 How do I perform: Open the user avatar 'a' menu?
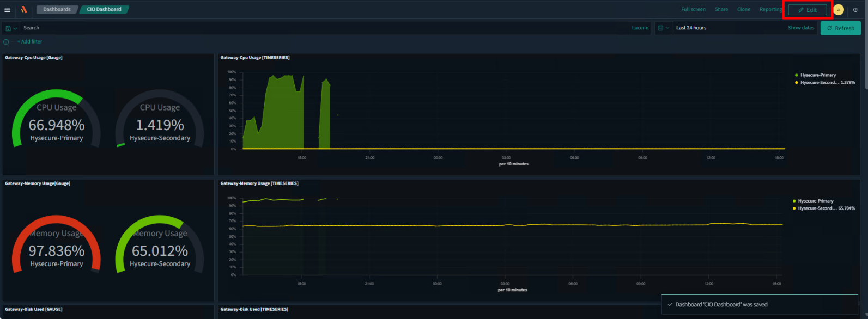[838, 10]
